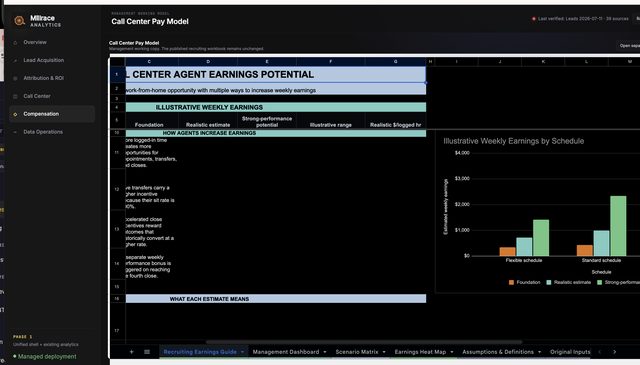The height and width of the screenshot is (365, 640).
Task: Click the Call Center sidebar icon
Action: click(x=16, y=96)
